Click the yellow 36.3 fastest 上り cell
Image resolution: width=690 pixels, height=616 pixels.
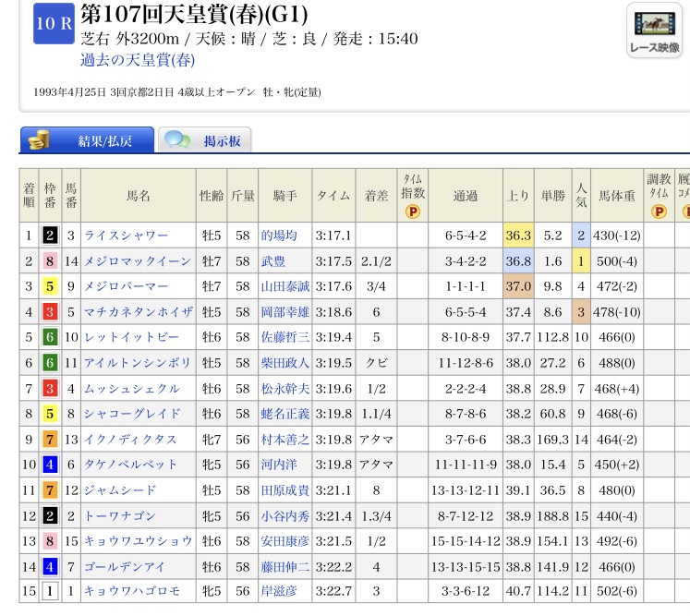519,236
